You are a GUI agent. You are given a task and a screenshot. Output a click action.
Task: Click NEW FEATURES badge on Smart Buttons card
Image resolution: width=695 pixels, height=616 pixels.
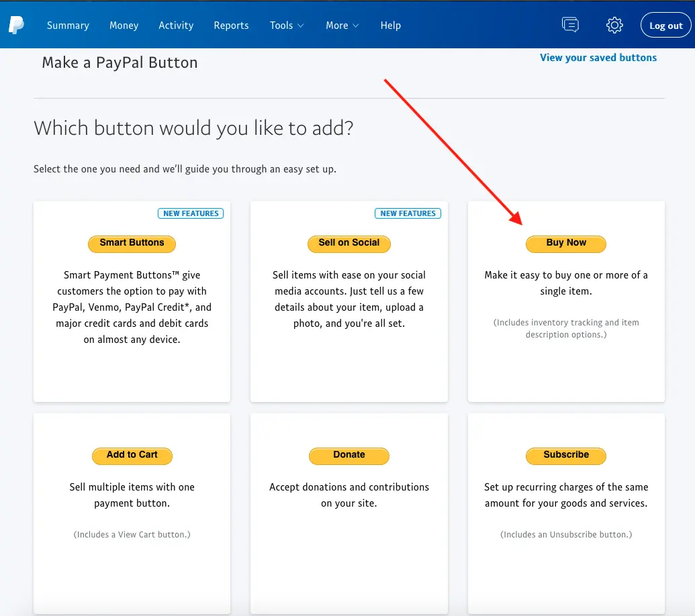coord(191,213)
